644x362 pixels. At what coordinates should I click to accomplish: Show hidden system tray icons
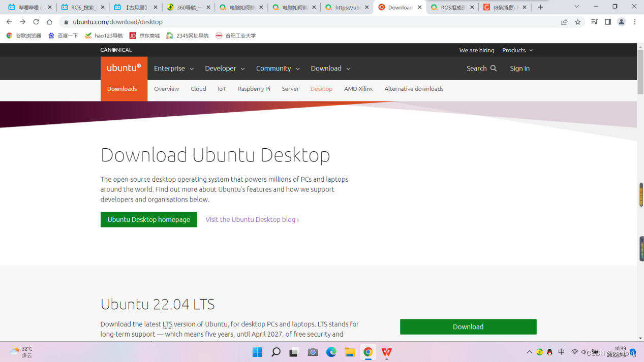click(530, 352)
